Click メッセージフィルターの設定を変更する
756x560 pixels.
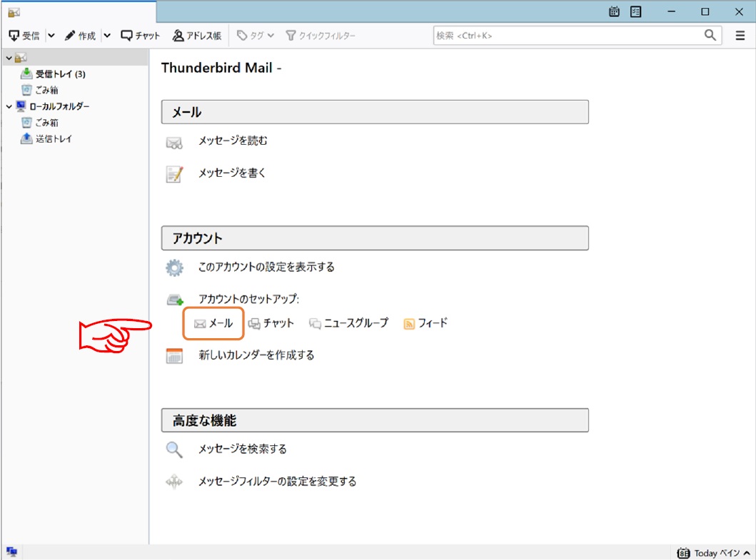tap(277, 481)
